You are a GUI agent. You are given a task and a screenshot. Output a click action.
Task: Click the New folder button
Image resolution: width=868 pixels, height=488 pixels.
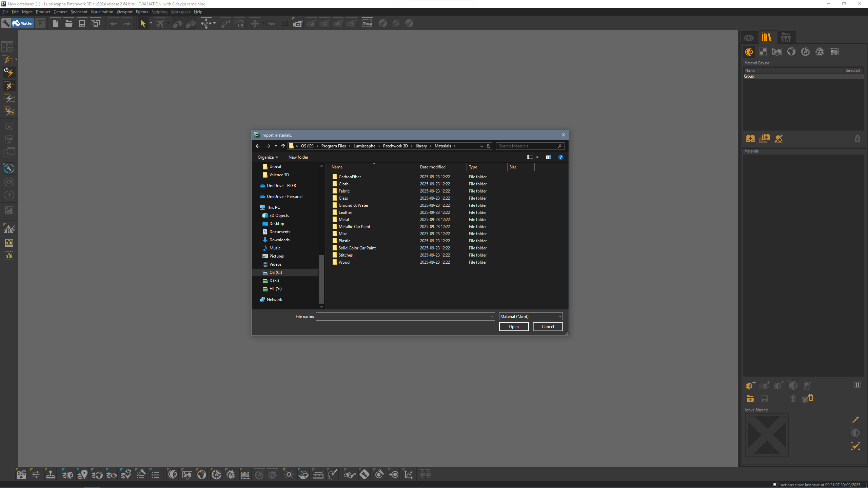pos(298,157)
